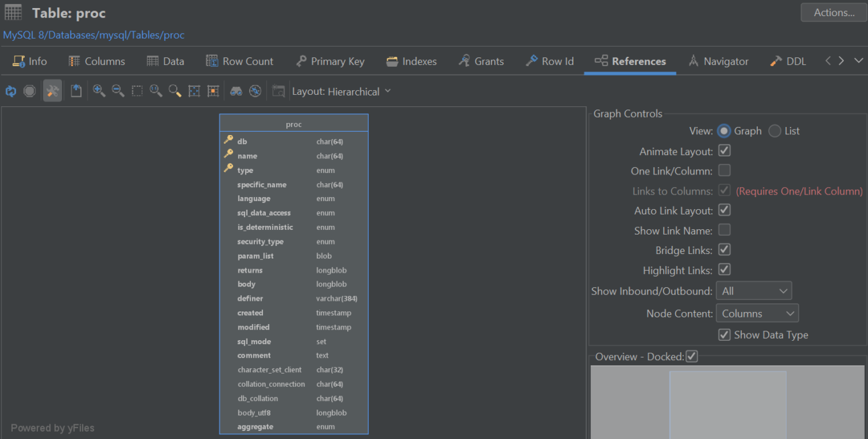Image resolution: width=868 pixels, height=439 pixels.
Task: Uncheck Animate Layout
Action: [724, 150]
